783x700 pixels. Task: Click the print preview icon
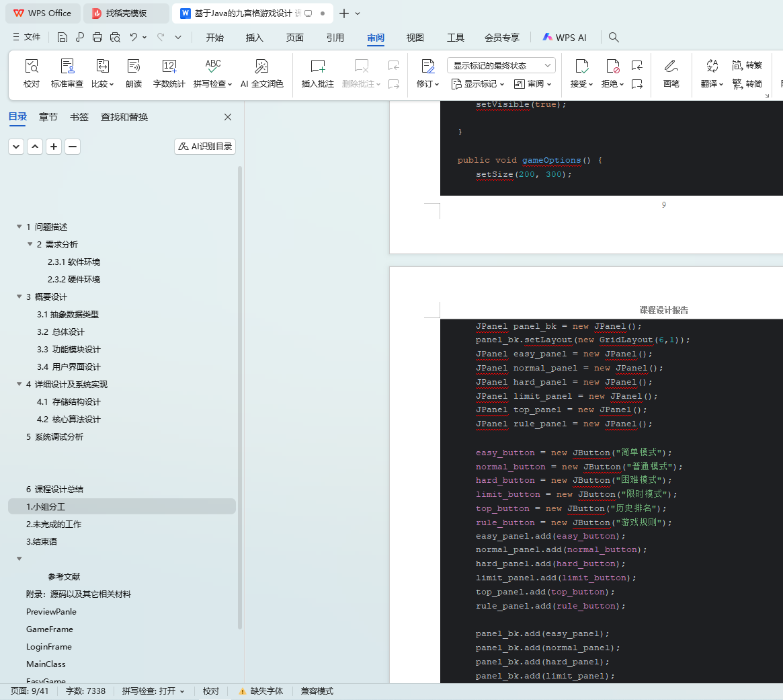point(116,37)
